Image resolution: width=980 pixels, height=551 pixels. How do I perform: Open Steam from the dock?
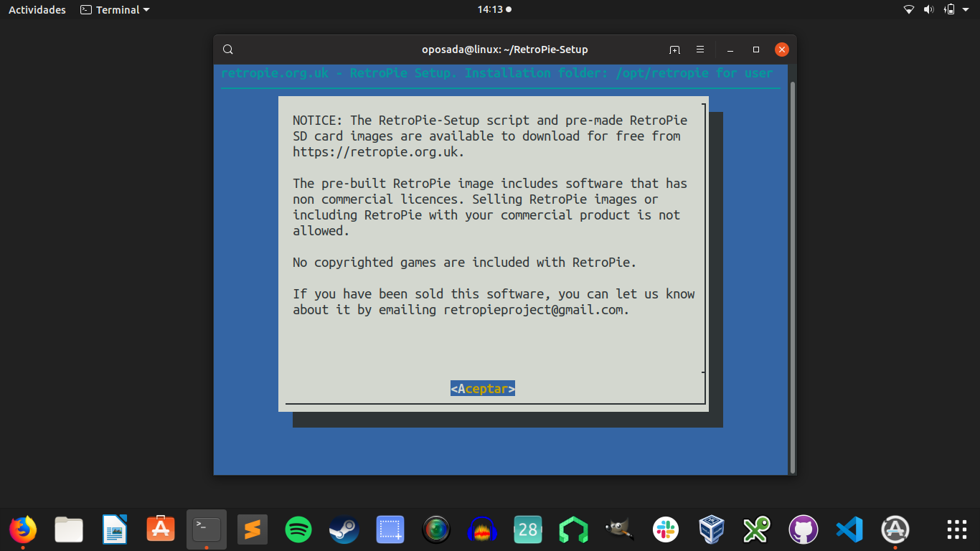pos(344,529)
